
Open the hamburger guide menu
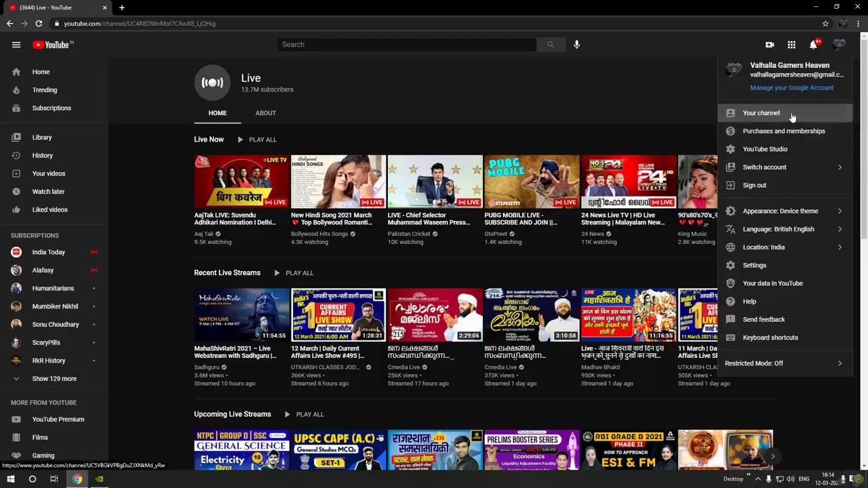point(16,45)
